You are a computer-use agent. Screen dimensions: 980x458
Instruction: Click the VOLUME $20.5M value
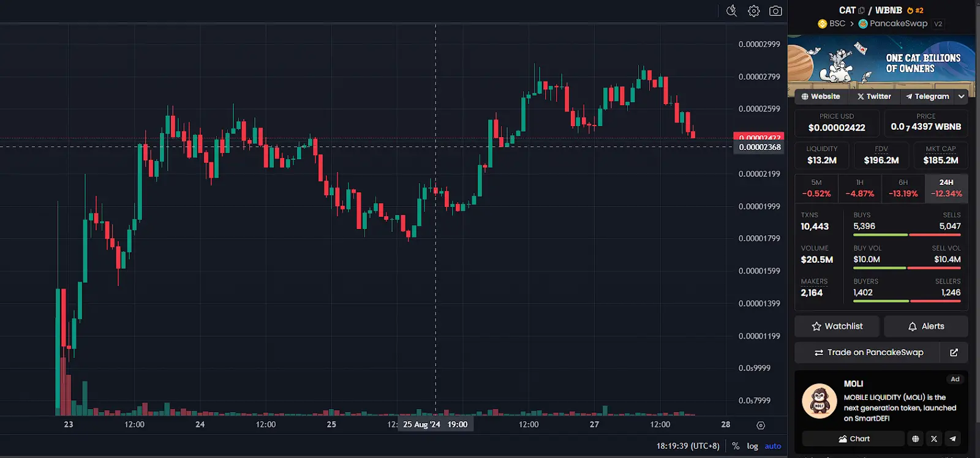point(817,260)
